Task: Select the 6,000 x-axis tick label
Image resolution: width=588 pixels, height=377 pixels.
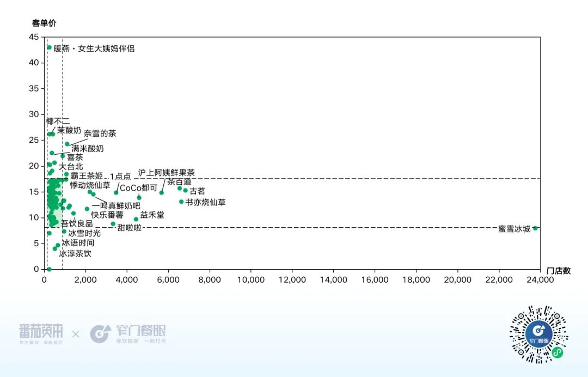Action: coord(168,280)
